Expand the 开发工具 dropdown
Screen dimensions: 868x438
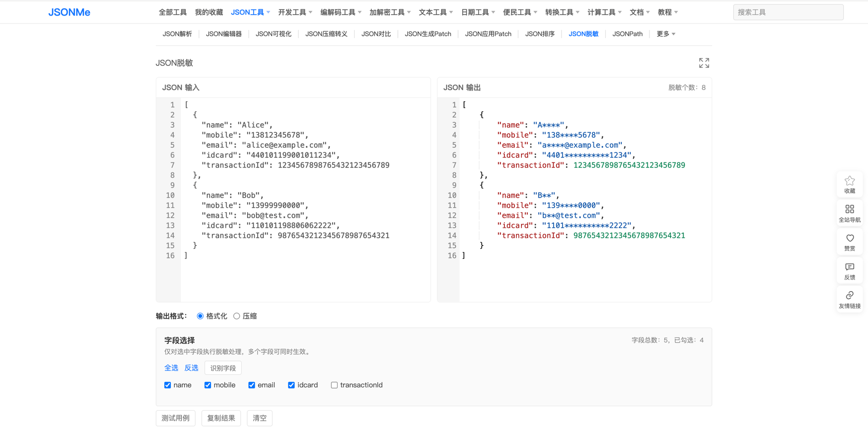pos(295,12)
